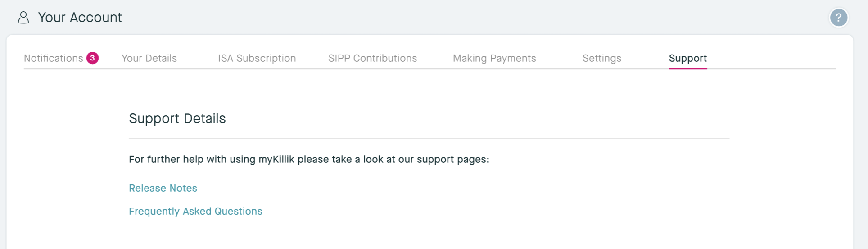Screen dimensions: 868x249
Task: Switch to the Notifications tab
Action: point(53,58)
